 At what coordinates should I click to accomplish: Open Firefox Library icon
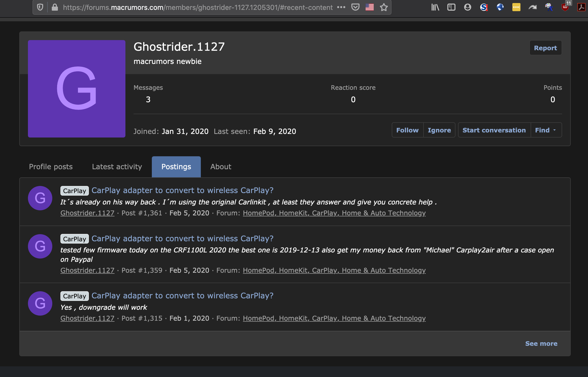pyautogui.click(x=435, y=7)
